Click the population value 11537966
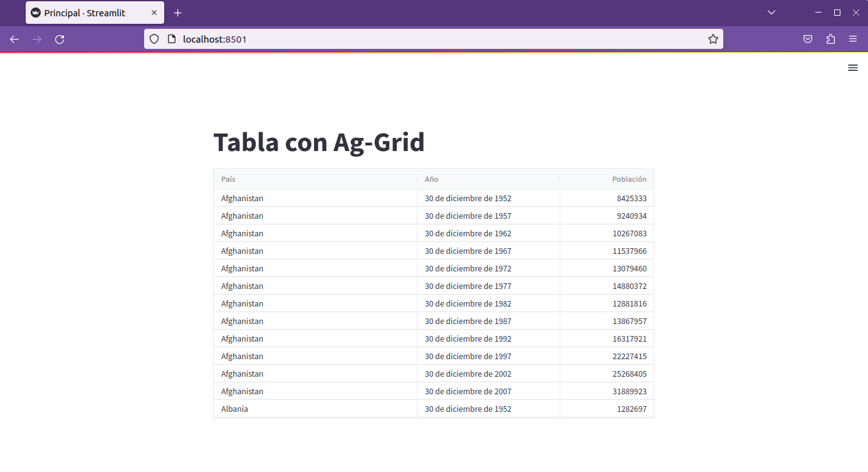868x472 pixels. pos(630,251)
